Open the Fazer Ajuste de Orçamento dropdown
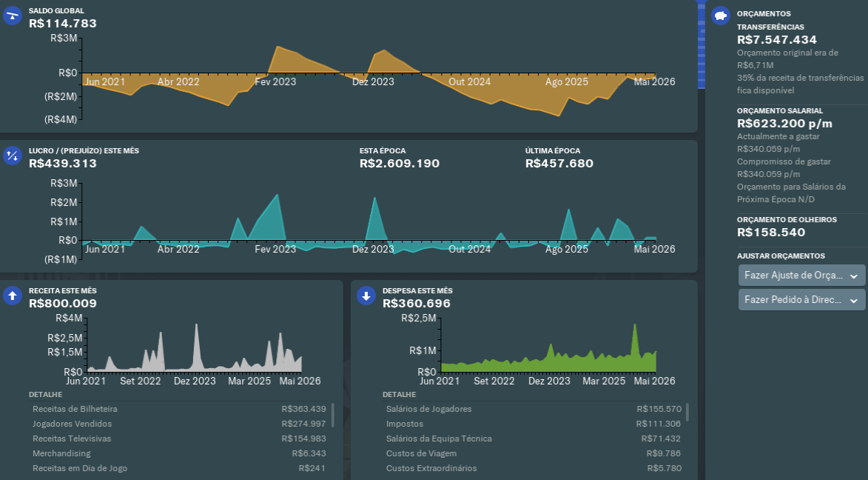The image size is (868, 480). point(801,276)
